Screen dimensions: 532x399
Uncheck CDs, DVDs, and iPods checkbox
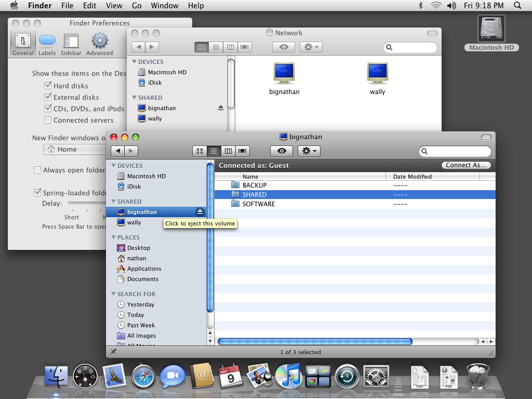tap(48, 108)
